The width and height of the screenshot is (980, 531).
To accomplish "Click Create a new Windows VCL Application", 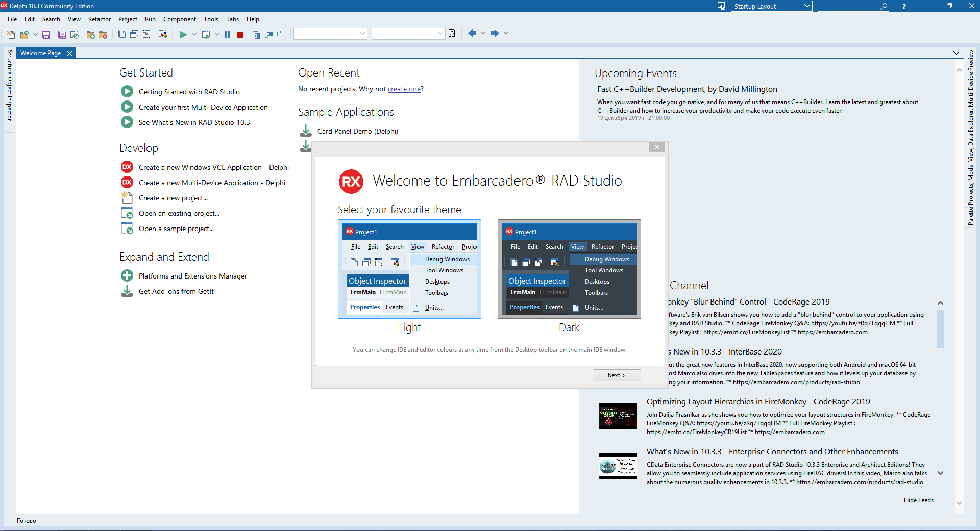I will coord(214,167).
